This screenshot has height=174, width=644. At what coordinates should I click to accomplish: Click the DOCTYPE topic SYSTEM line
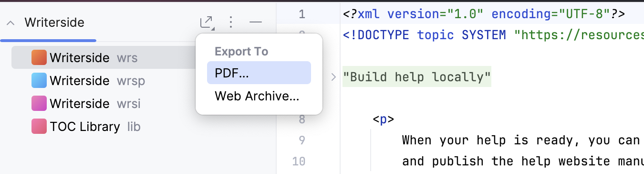click(493, 35)
